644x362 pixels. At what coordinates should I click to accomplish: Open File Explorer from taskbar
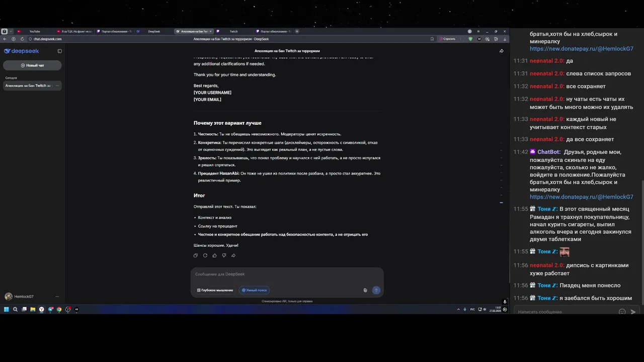(33, 309)
